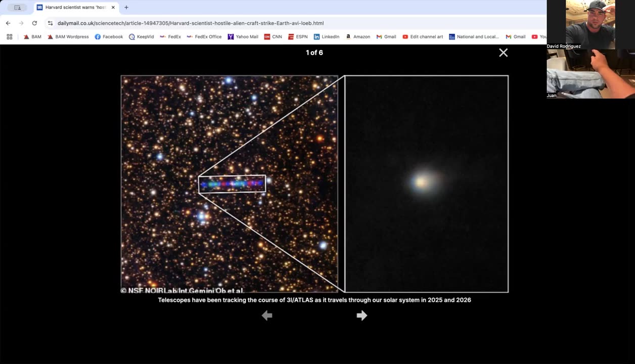The width and height of the screenshot is (635, 364).
Task: Open the second Gmail bookmark after National
Action: click(x=515, y=37)
